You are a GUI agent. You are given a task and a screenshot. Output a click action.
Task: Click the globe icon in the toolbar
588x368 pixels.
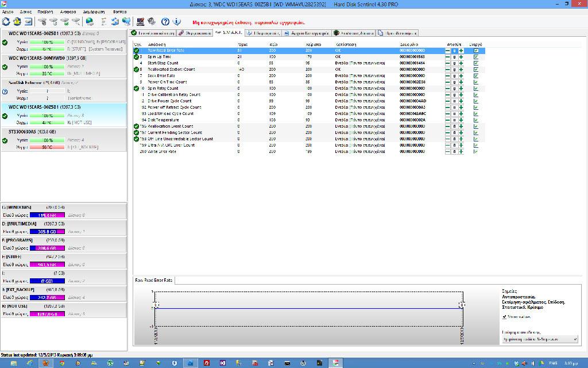90,22
